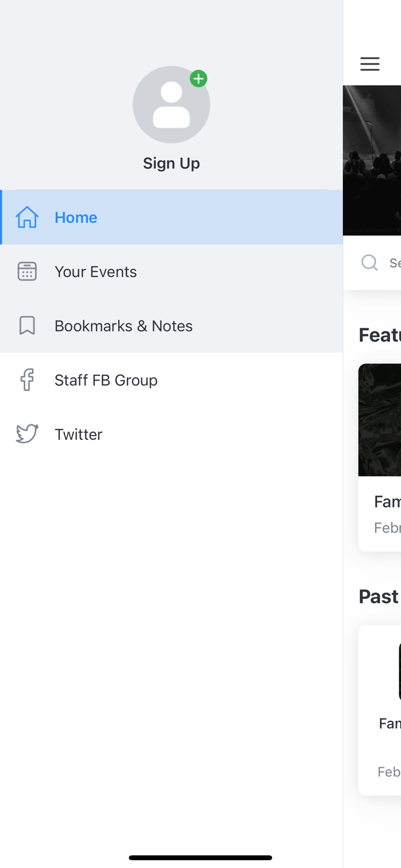Select Home menu entry
This screenshot has width=401, height=868.
point(171,217)
